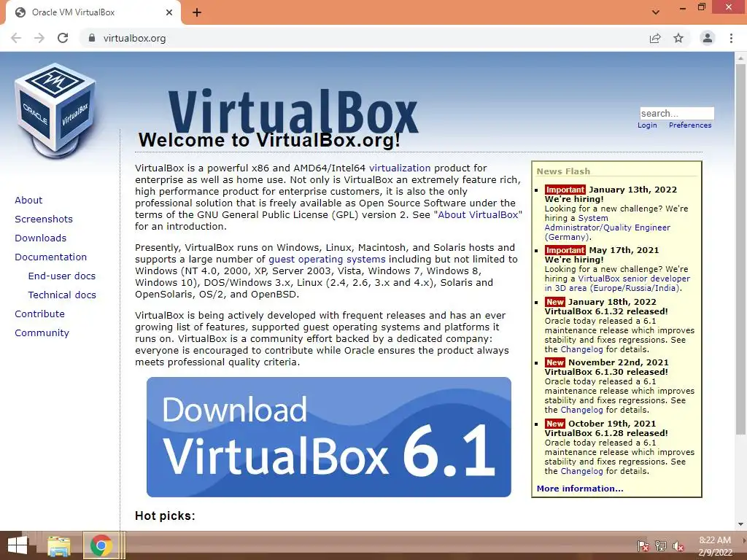
Task: Click the Action Center flag tray icon
Action: pos(643,546)
